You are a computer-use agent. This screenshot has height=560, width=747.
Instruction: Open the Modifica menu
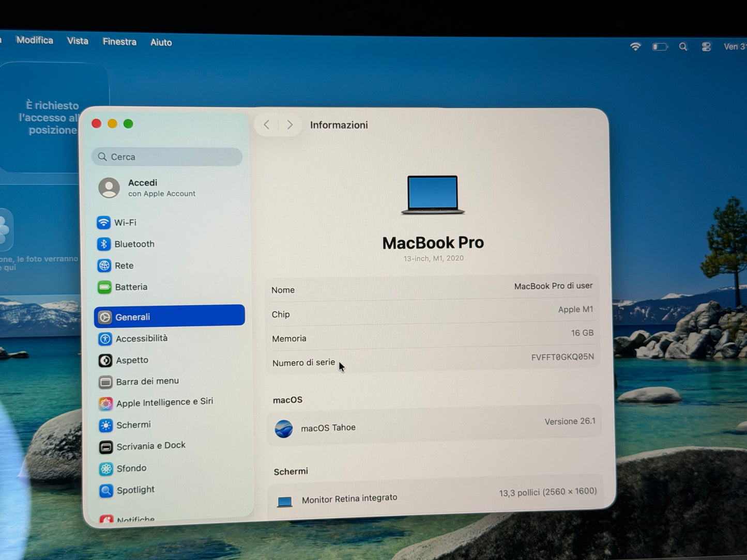[35, 40]
